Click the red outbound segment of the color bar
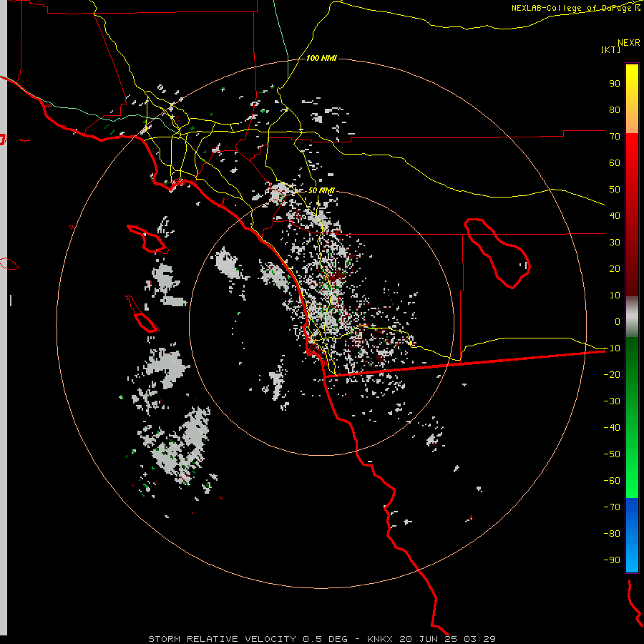 [x=632, y=215]
